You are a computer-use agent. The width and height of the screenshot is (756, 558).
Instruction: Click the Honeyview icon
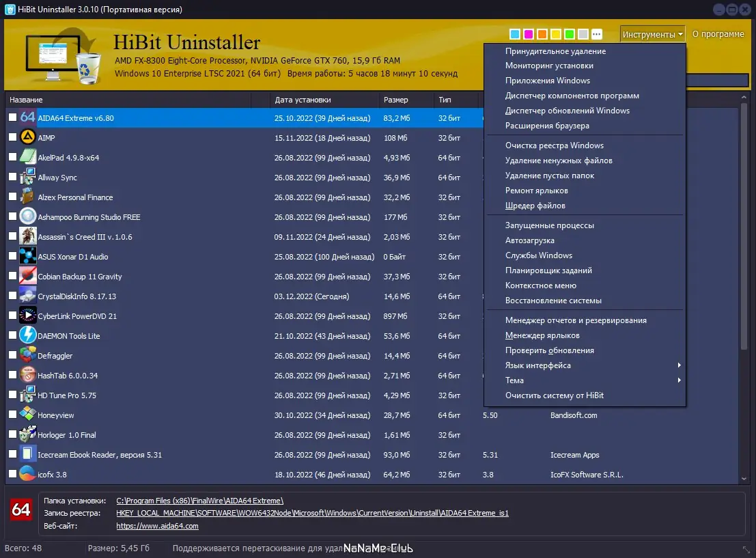(27, 415)
